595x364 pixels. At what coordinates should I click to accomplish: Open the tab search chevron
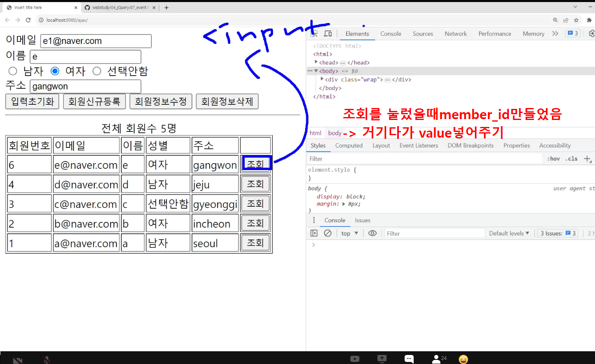click(575, 7)
